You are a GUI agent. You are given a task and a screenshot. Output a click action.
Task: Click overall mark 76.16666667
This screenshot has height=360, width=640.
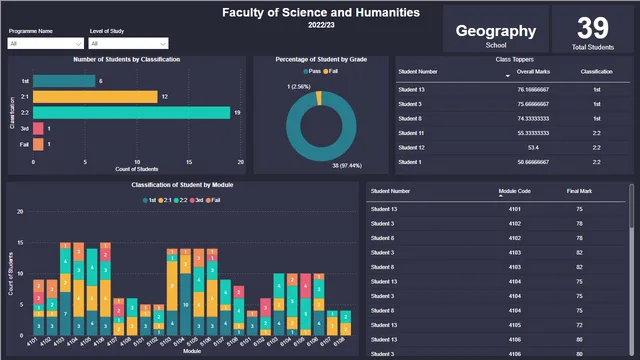533,89
